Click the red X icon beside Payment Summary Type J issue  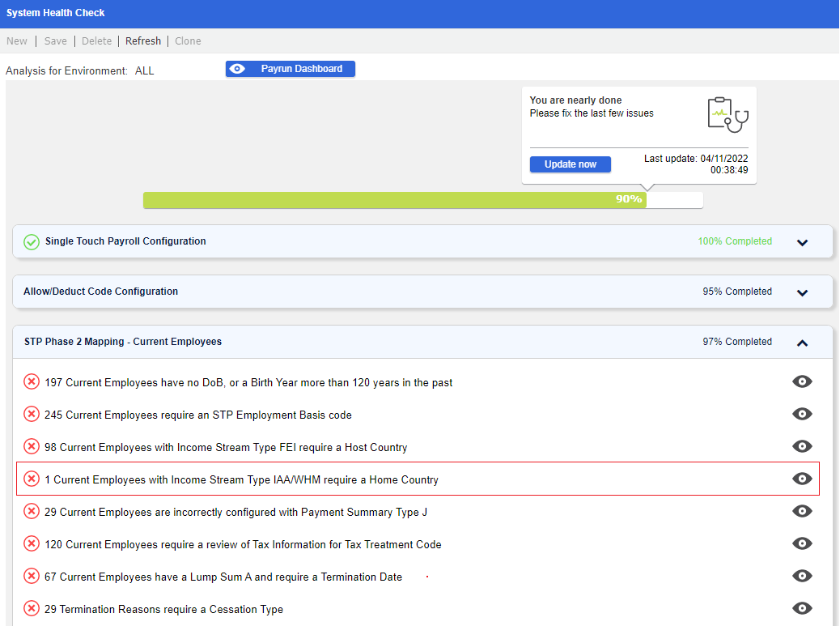32,511
